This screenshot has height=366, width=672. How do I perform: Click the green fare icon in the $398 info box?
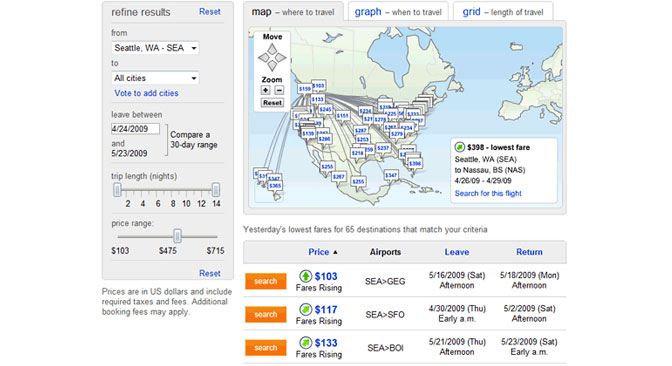point(459,147)
